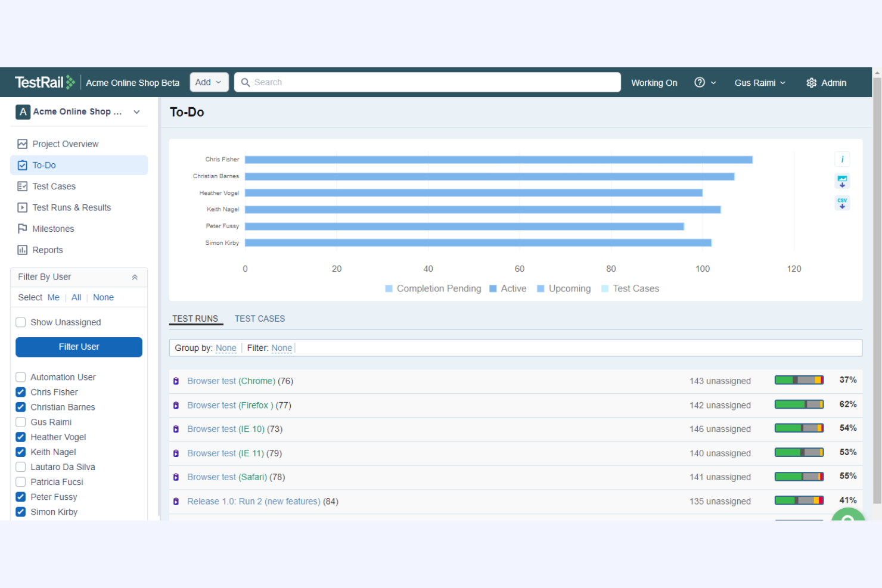Viewport: 882px width, 588px height.
Task: Export the chart data as CSV
Action: [842, 203]
